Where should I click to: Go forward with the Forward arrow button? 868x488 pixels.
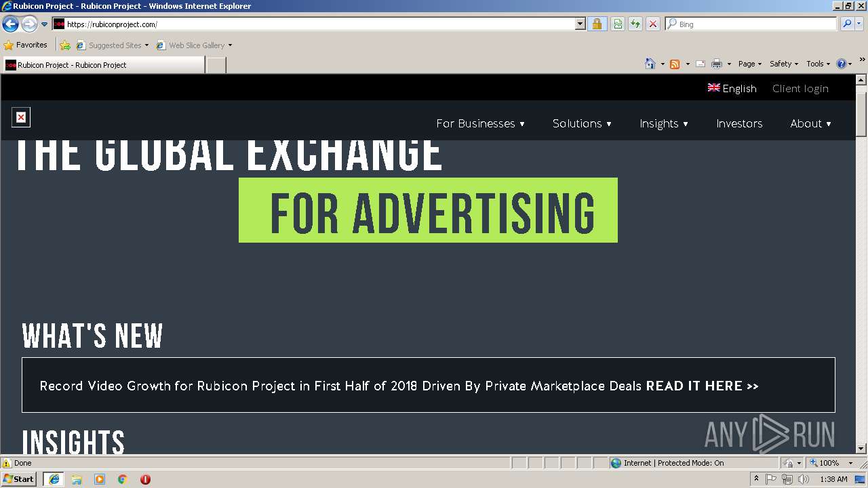pyautogui.click(x=29, y=24)
